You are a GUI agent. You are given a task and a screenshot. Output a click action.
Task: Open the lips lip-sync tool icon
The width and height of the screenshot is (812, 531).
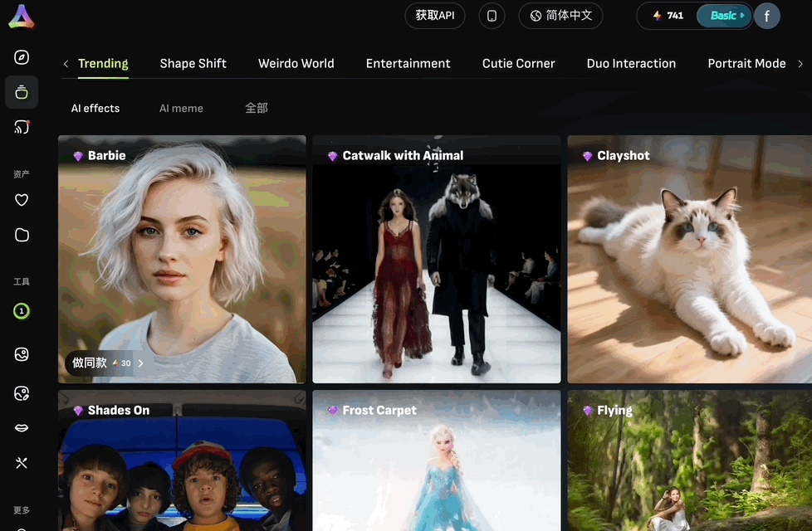(22, 428)
